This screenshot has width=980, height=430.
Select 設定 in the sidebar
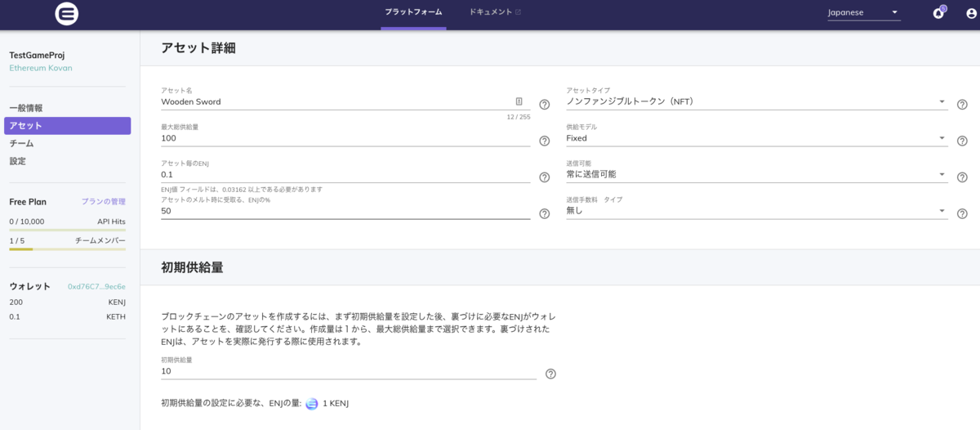pyautogui.click(x=17, y=161)
